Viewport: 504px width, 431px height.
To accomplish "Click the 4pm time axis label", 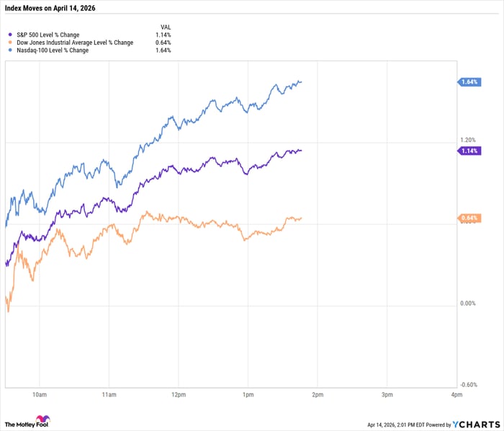I will 456,396.
